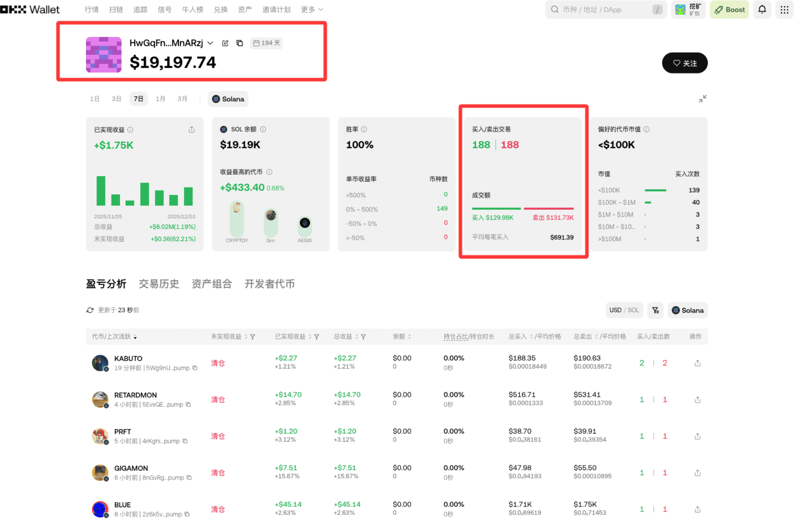
Task: Open the notifications bell
Action: [762, 9]
